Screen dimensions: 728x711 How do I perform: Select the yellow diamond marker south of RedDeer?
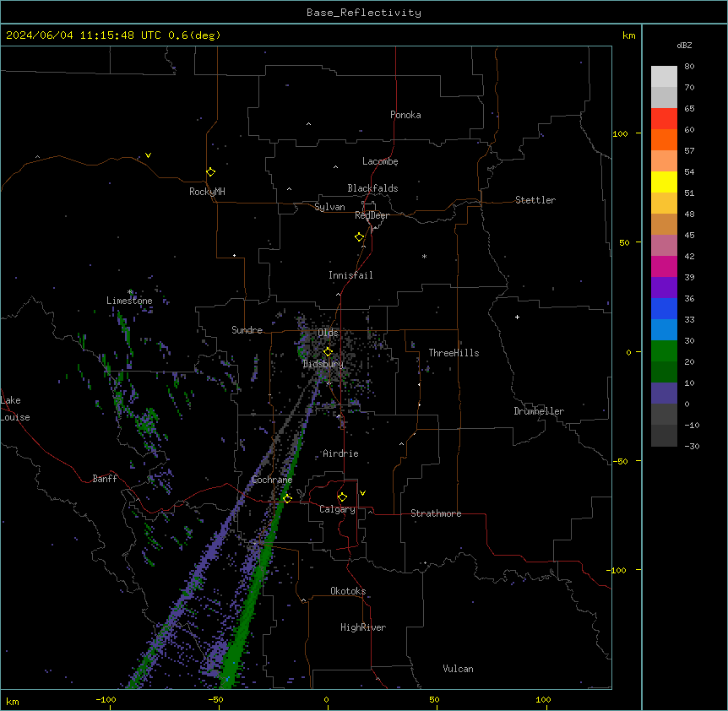[359, 237]
